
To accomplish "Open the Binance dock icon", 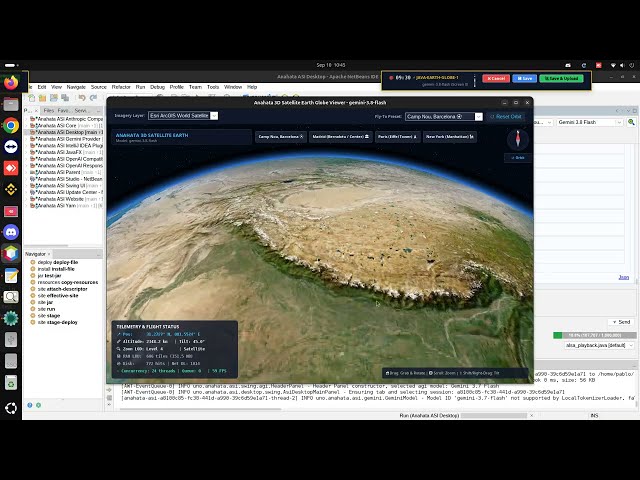I will pyautogui.click(x=11, y=189).
